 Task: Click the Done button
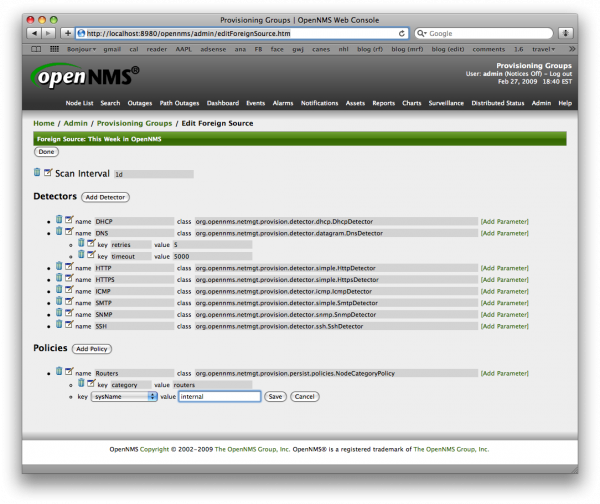[x=46, y=152]
